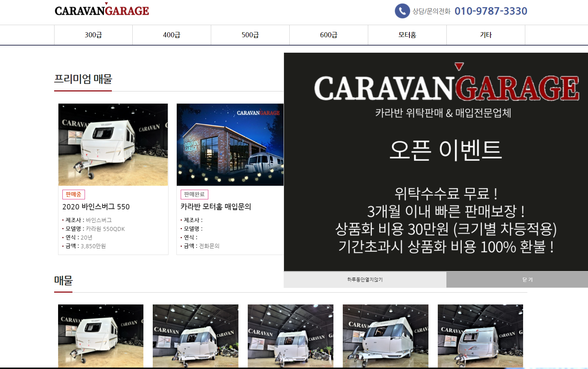Open fifth caravan thumbnail in 매물 list
The height and width of the screenshot is (369, 588).
[480, 336]
